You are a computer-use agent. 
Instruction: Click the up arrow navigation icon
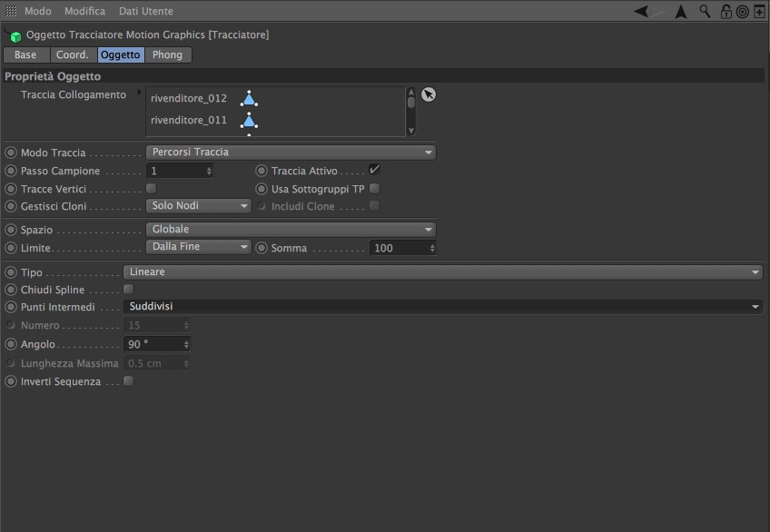point(681,11)
